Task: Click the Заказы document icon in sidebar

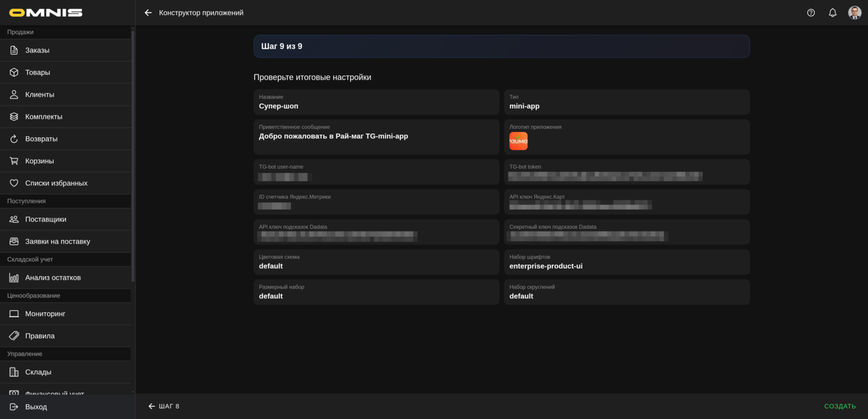Action: point(14,50)
